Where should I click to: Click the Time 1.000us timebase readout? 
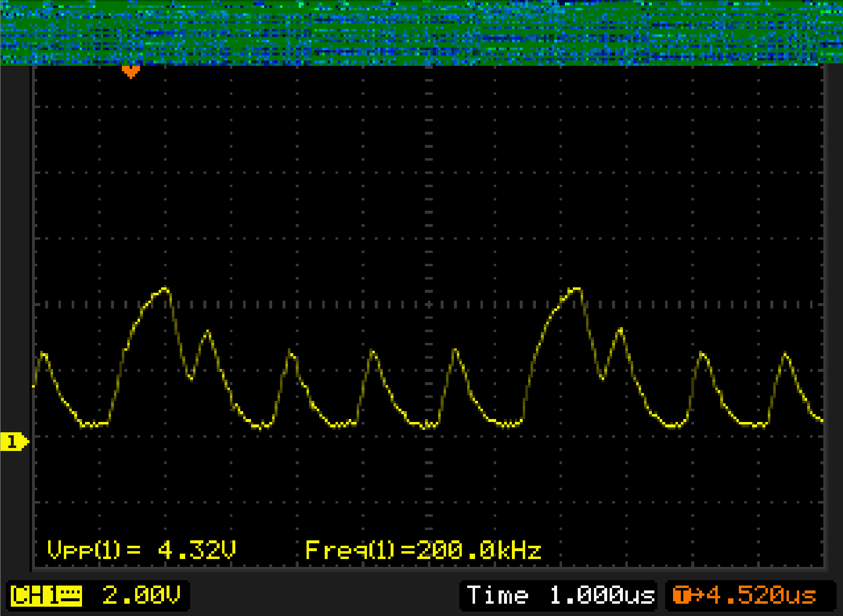561,595
